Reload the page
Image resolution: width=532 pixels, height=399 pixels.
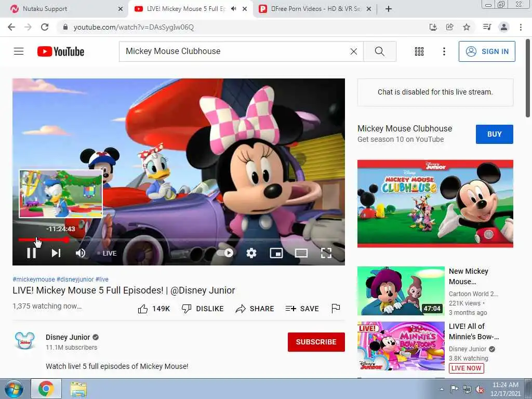45,27
